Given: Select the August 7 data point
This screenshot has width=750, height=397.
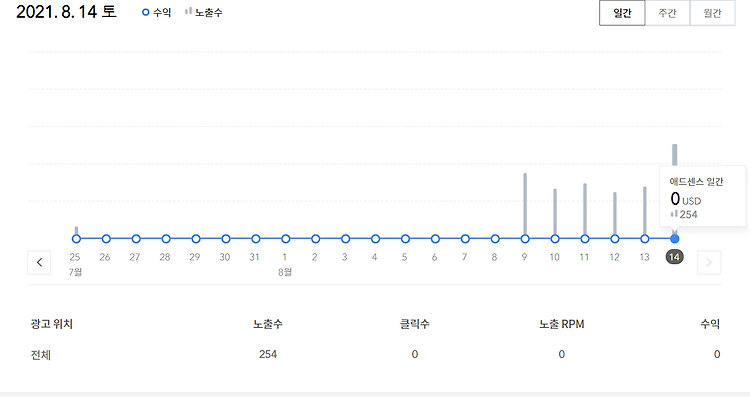Looking at the screenshot, I should (x=465, y=239).
